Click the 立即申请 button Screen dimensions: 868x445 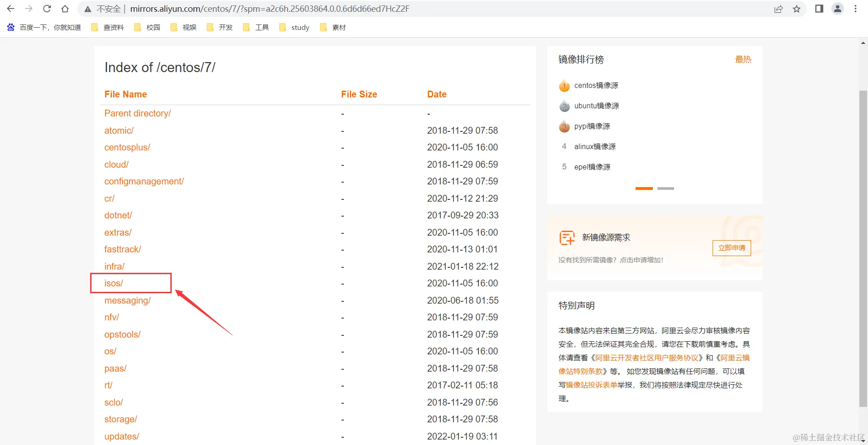coord(731,248)
